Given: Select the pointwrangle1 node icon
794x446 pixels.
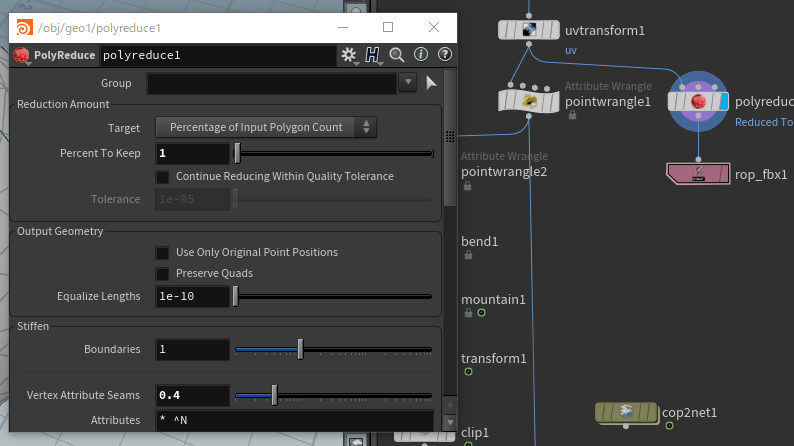Looking at the screenshot, I should pyautogui.click(x=529, y=100).
